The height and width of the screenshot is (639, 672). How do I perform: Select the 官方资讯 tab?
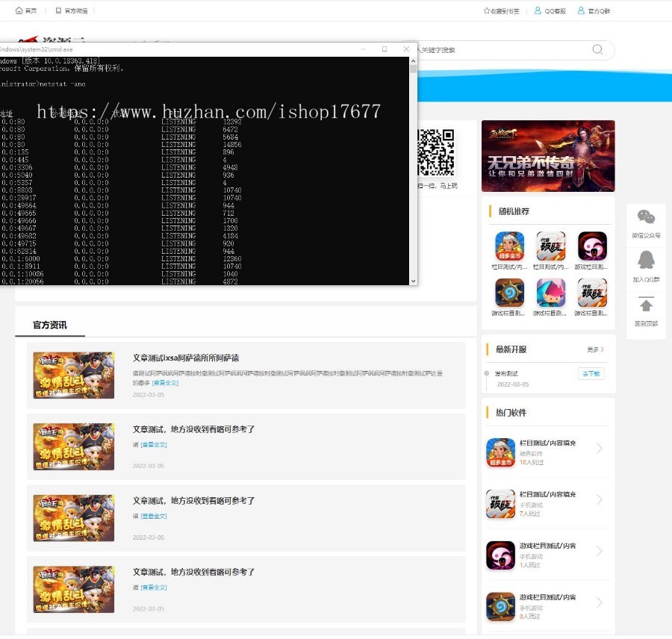click(50, 325)
